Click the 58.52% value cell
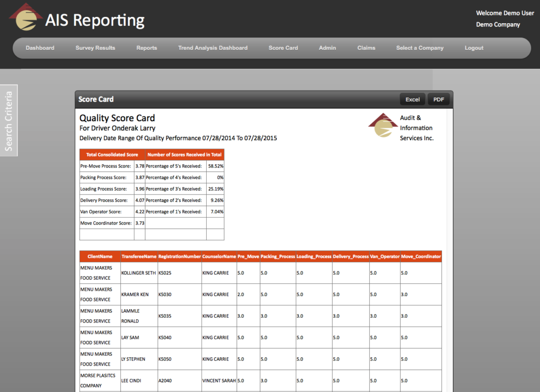The height and width of the screenshot is (392, 540). 216,166
